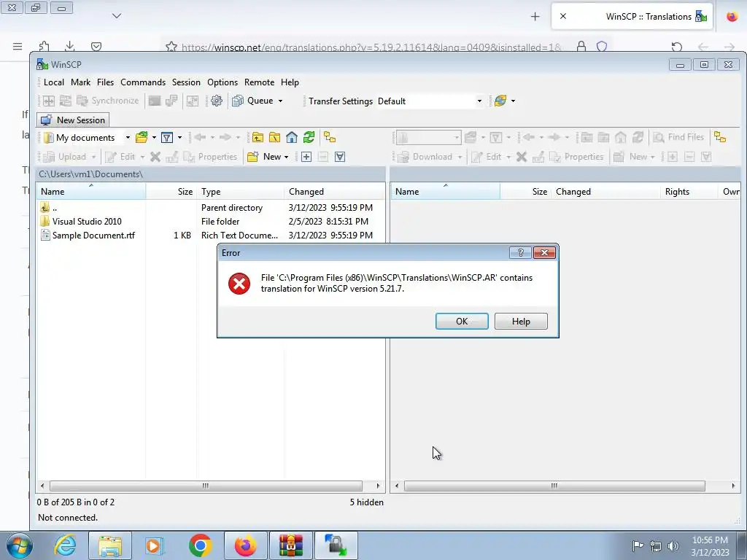Expand the arrow beside local Open Directory icon
The height and width of the screenshot is (560, 747).
154,138
